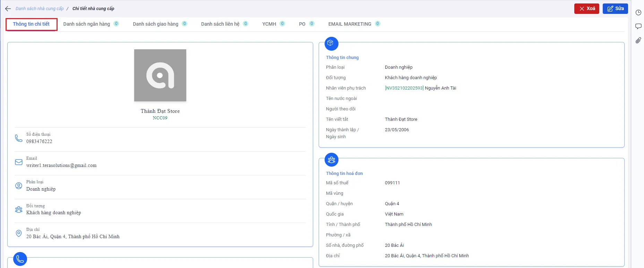The width and height of the screenshot is (644, 268).
Task: Click Chi tiết nhà cung cấp breadcrumb title
Action: (93, 9)
